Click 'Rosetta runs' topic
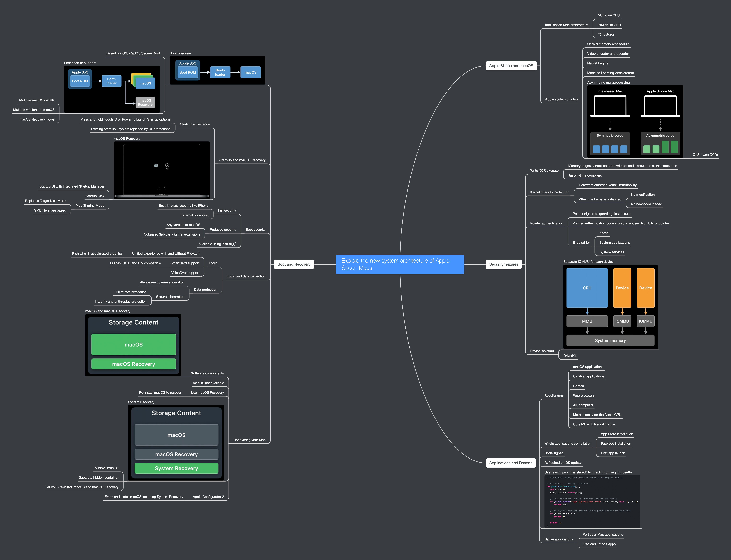Viewport: 731px width, 560px height. tap(554, 396)
